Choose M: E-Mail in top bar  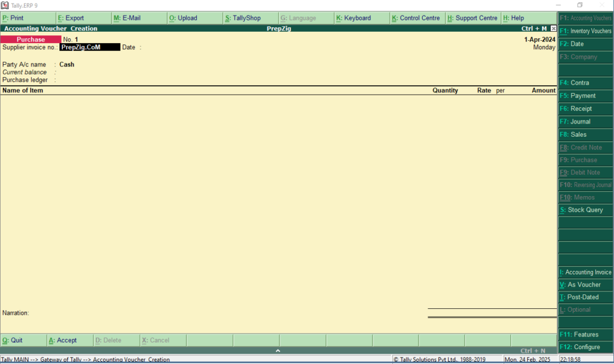(139, 18)
